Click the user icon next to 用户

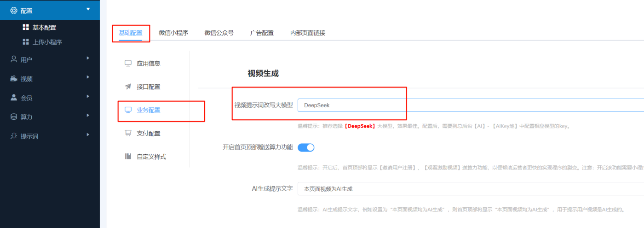[14, 59]
